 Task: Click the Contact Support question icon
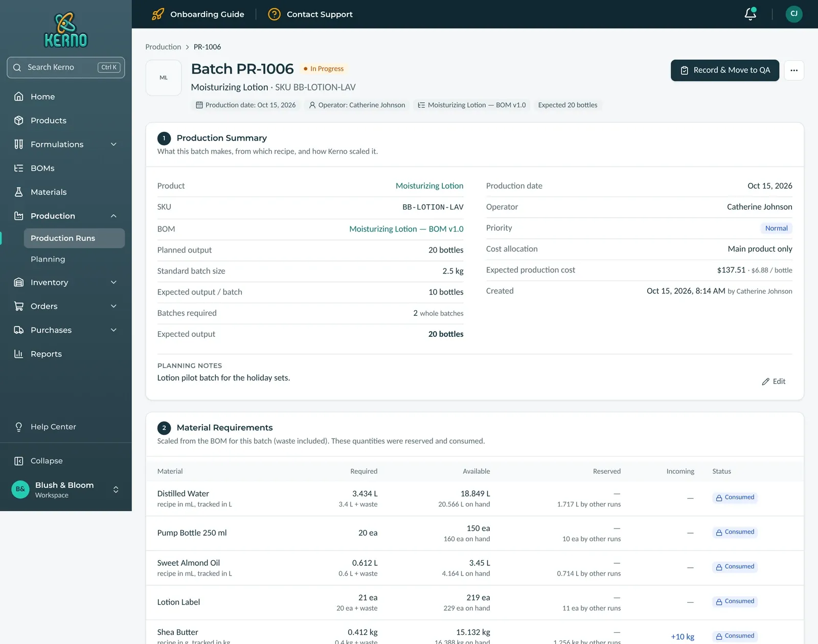(275, 14)
